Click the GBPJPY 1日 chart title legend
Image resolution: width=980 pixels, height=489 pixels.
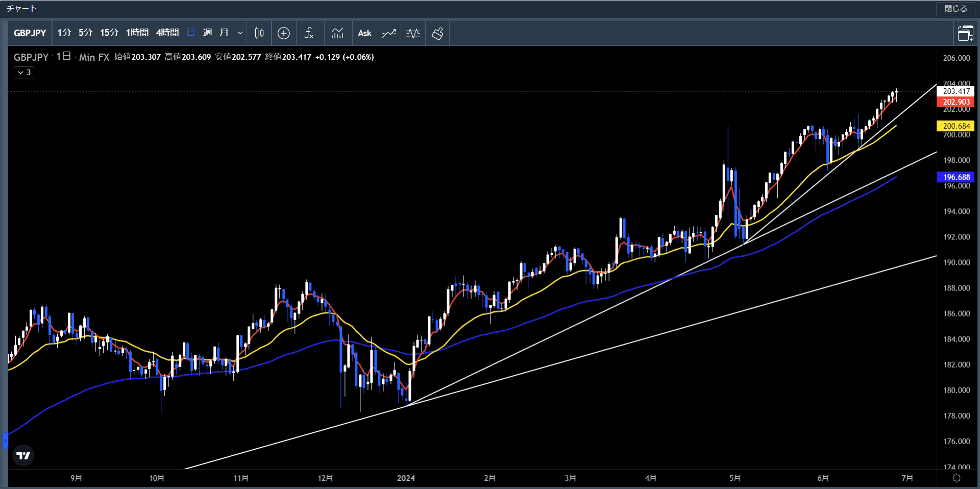pos(42,57)
